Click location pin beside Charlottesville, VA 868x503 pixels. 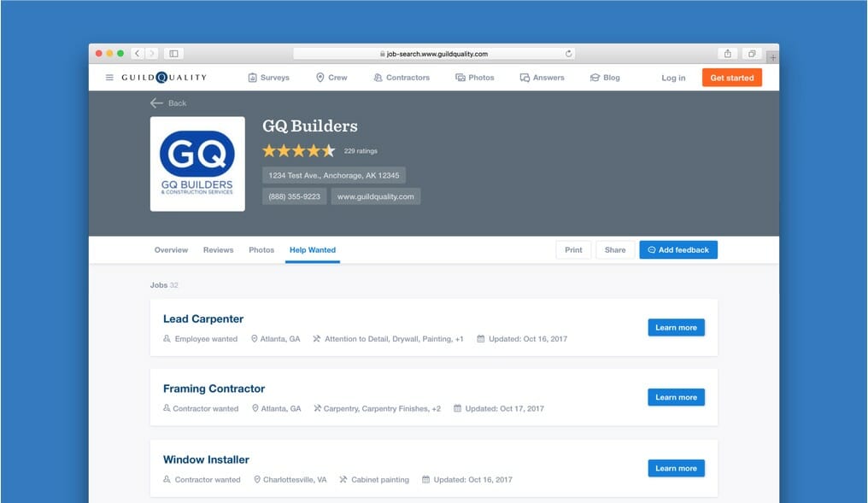257,479
